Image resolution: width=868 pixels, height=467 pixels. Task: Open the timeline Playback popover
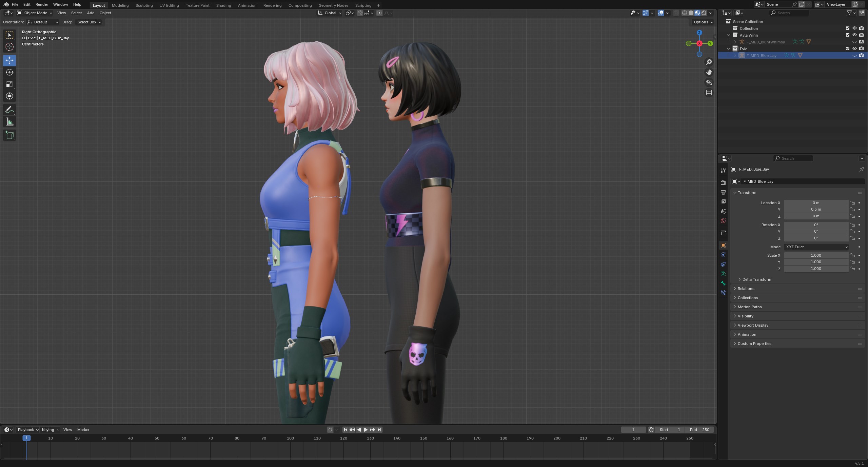28,430
